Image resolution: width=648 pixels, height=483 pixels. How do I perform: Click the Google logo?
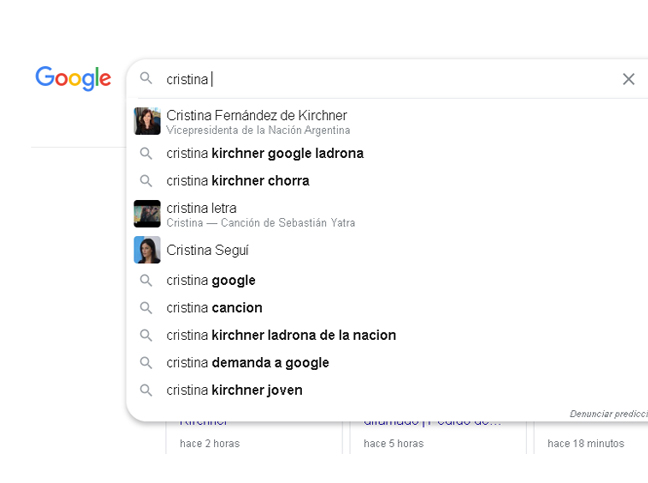click(x=73, y=78)
